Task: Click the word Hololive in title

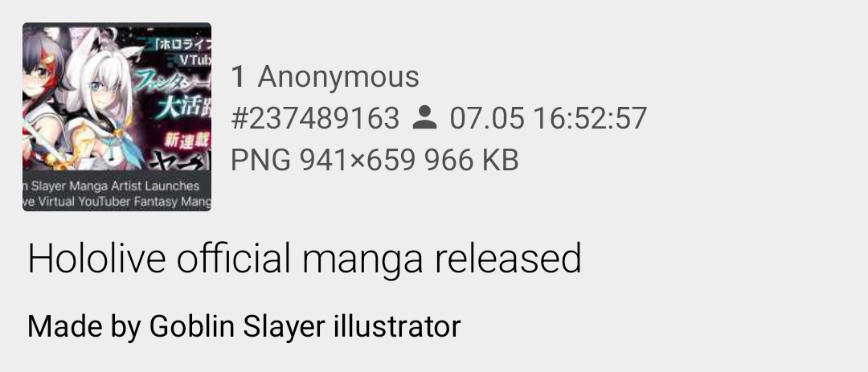Action: coord(96,259)
